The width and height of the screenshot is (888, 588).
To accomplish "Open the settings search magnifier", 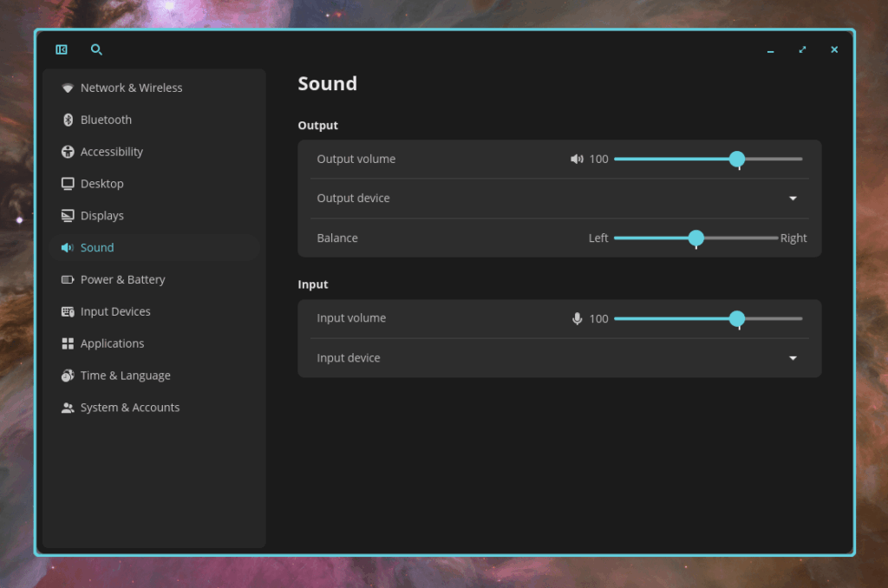I will pyautogui.click(x=96, y=50).
